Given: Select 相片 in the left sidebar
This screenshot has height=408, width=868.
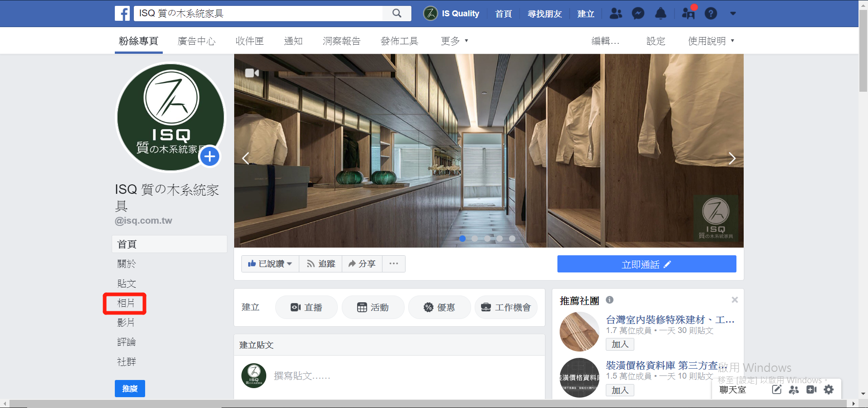Looking at the screenshot, I should [x=126, y=303].
